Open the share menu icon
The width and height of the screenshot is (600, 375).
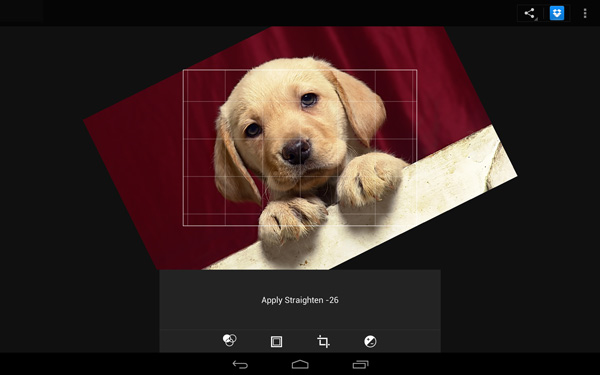[530, 13]
